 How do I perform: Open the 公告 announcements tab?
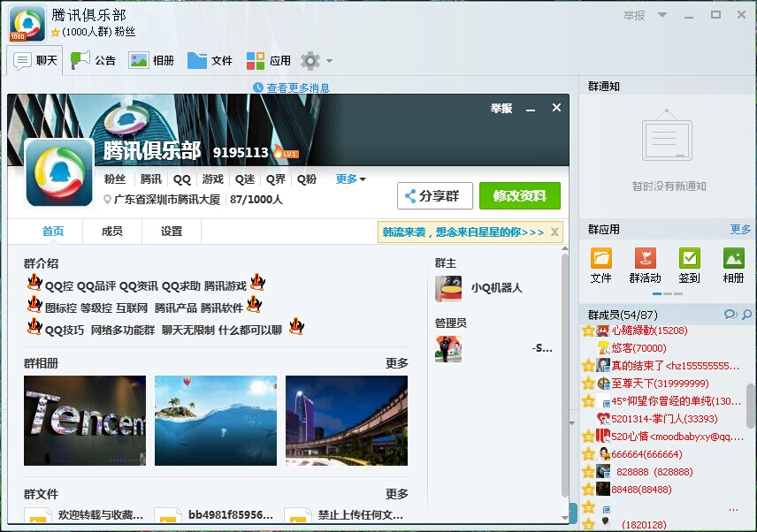point(94,61)
